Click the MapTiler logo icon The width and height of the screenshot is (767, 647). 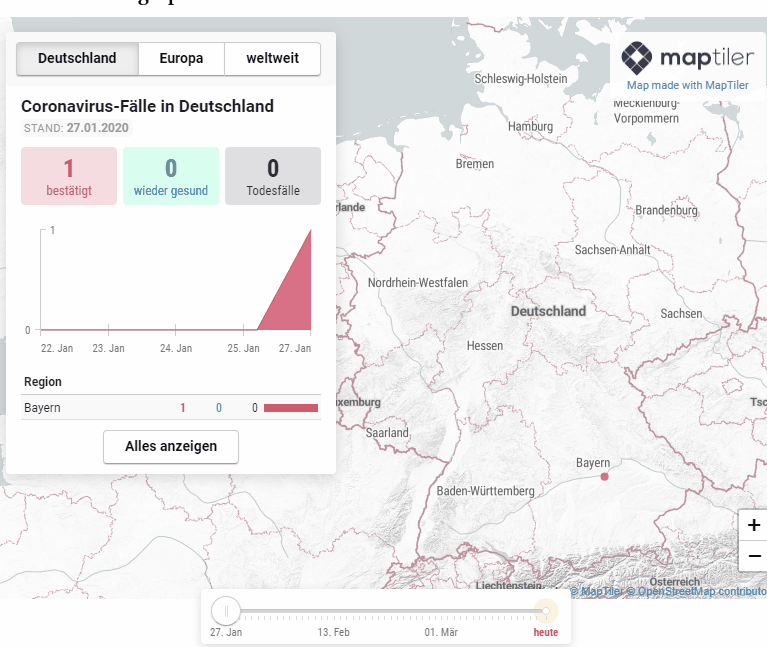(636, 58)
